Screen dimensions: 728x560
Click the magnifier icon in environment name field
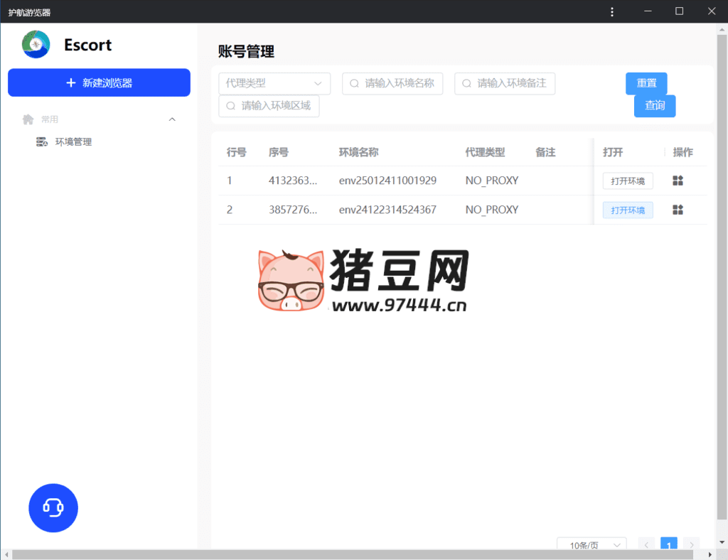coord(354,83)
